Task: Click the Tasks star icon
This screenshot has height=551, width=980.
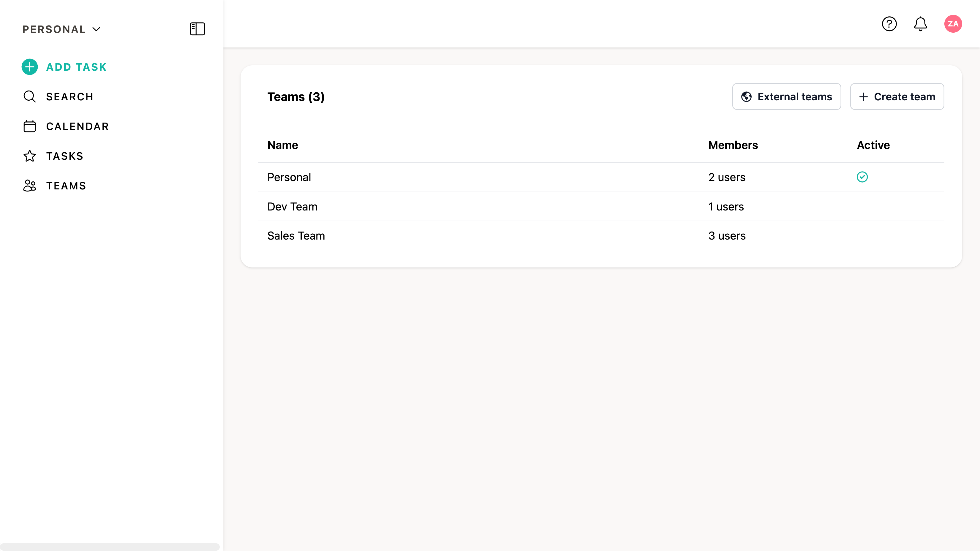Action: click(30, 156)
